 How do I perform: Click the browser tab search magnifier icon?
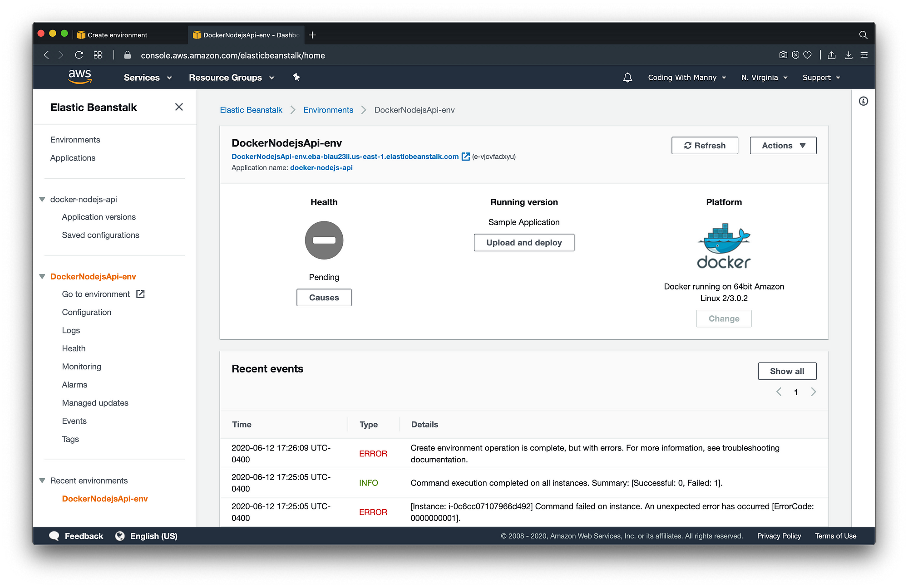[x=863, y=35]
